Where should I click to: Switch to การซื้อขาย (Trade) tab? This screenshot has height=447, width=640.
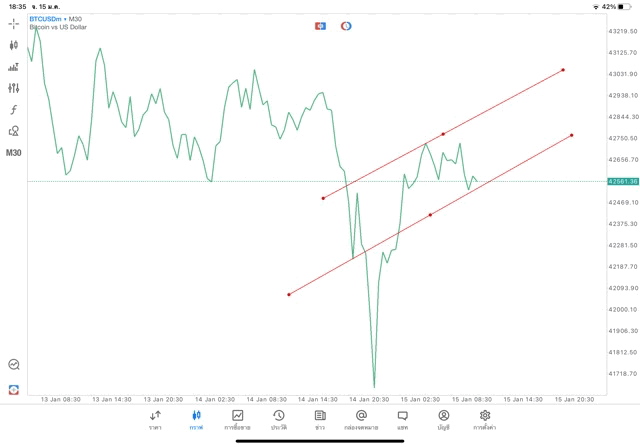(238, 419)
